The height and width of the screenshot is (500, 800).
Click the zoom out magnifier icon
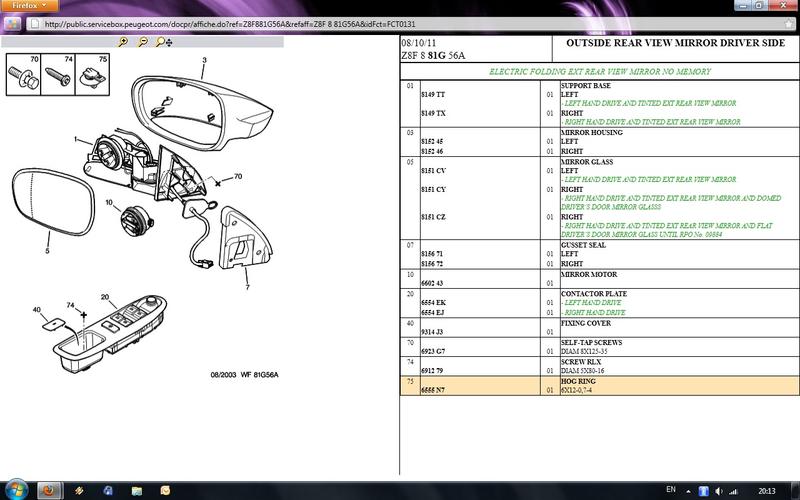tap(143, 42)
